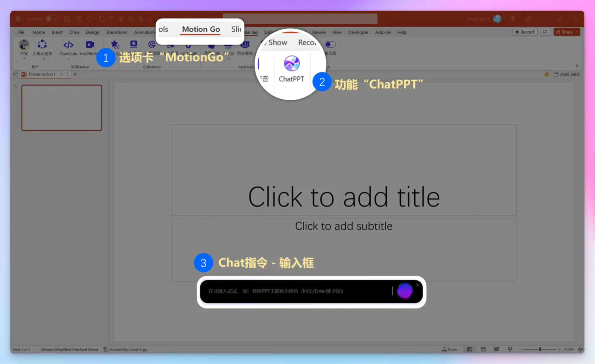Turn on AutoSave
Screen dimensions: 595x364
point(53,18)
